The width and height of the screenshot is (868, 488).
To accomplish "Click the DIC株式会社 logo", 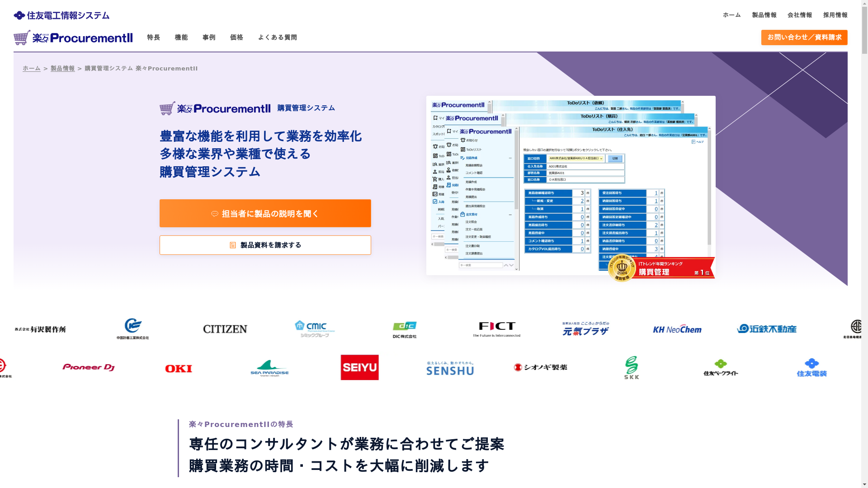I will (x=405, y=330).
